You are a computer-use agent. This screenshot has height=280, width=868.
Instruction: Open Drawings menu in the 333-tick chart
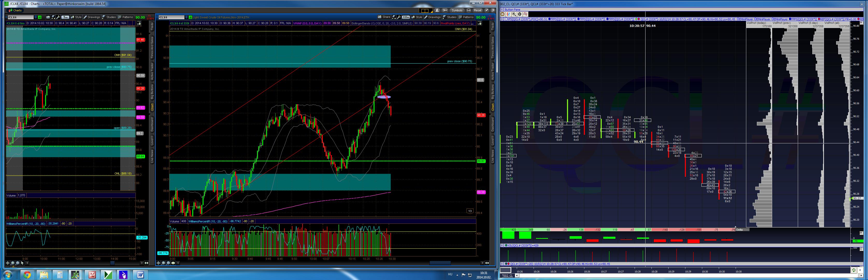433,17
